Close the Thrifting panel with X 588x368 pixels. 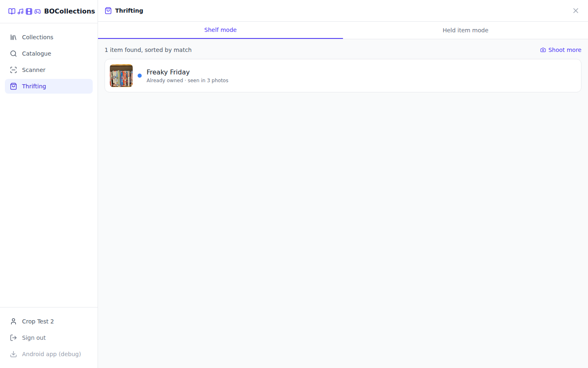pos(576,11)
